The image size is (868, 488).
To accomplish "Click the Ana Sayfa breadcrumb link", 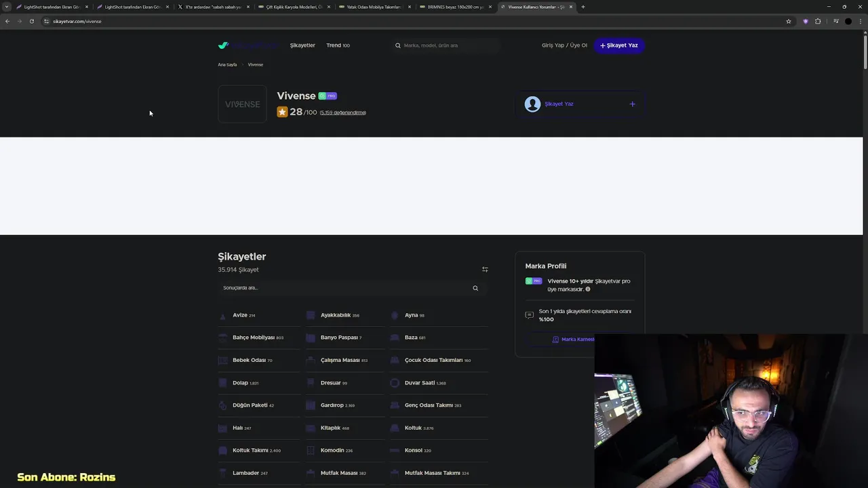I will coord(227,64).
